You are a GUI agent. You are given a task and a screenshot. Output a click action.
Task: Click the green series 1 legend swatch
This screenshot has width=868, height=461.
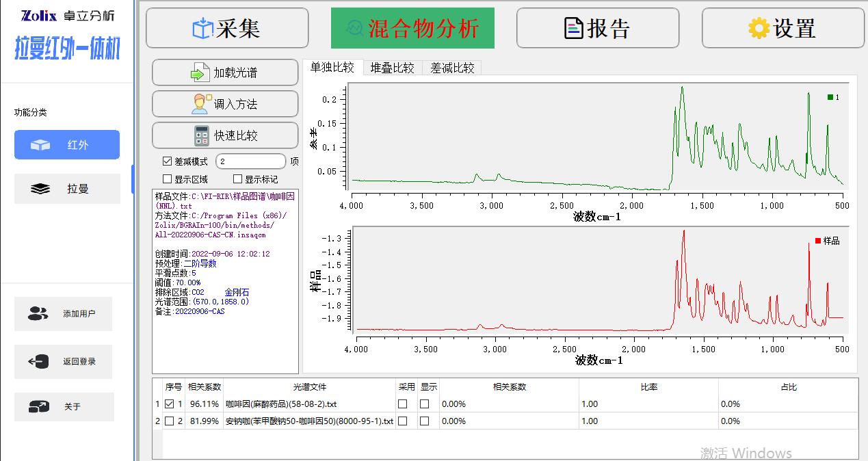[x=830, y=97]
